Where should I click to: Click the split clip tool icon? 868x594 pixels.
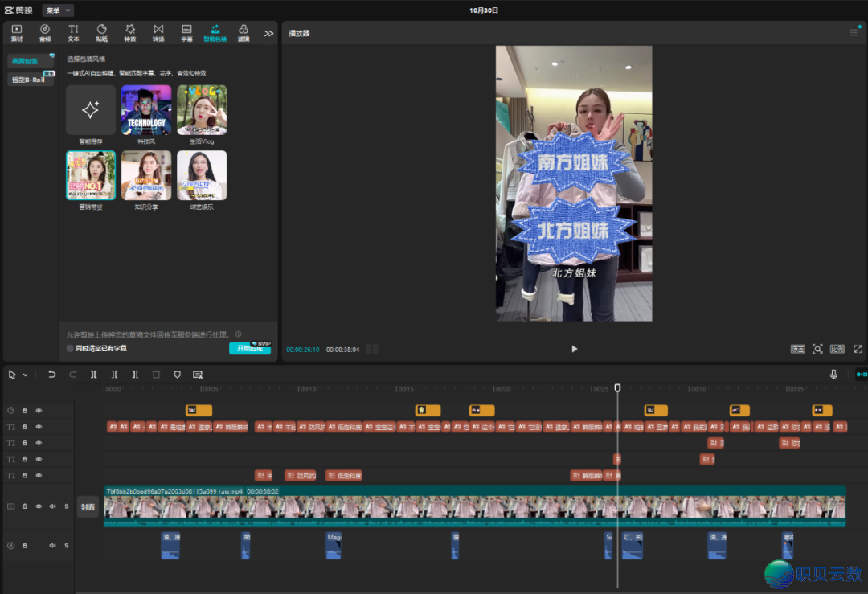(x=94, y=375)
